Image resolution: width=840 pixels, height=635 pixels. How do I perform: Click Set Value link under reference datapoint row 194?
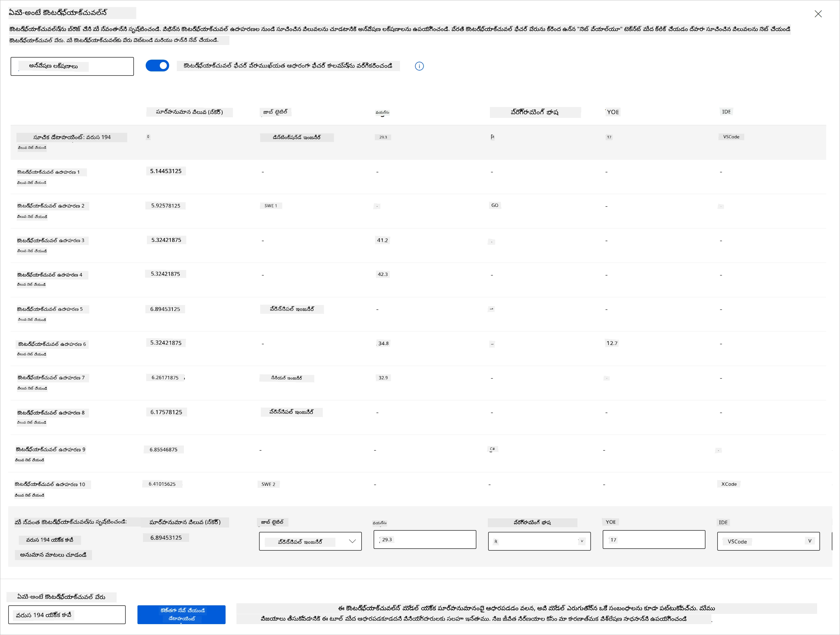coord(32,148)
